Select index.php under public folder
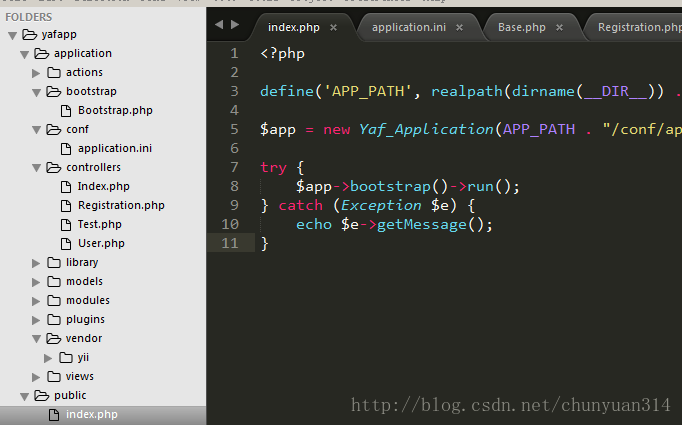 pyautogui.click(x=92, y=415)
